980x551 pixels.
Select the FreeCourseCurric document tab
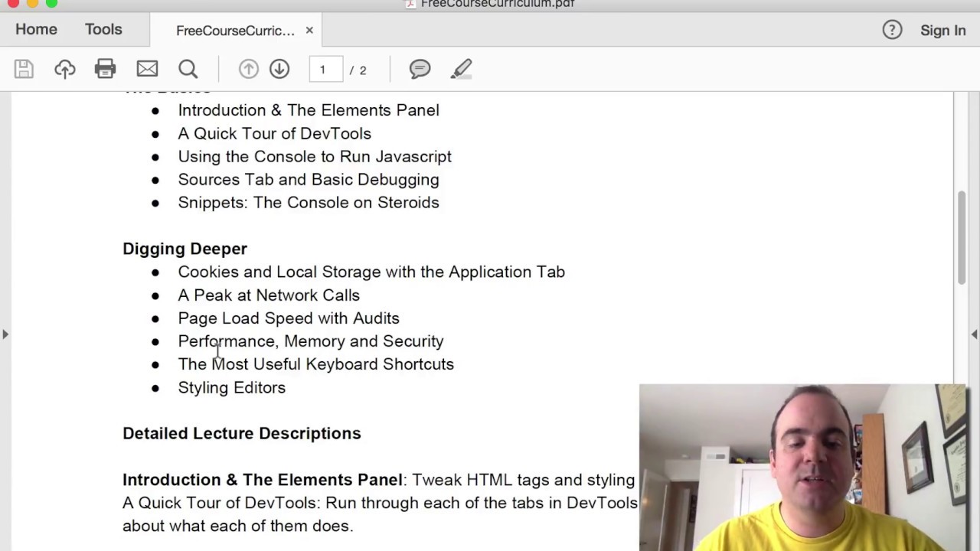click(x=235, y=31)
